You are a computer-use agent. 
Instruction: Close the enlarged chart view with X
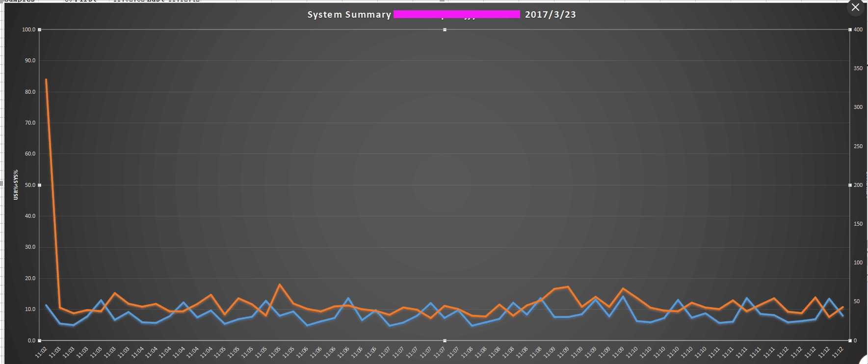click(x=855, y=7)
